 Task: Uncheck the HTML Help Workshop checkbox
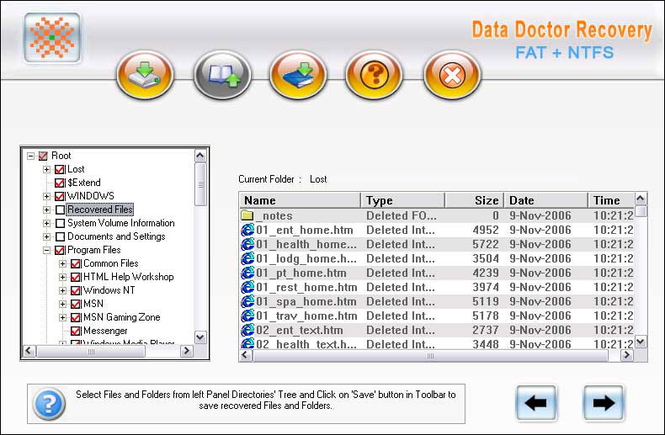click(75, 277)
